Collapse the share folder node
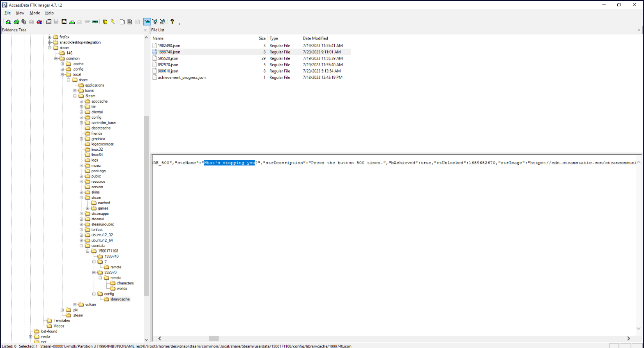This screenshot has height=348, width=644. 69,80
